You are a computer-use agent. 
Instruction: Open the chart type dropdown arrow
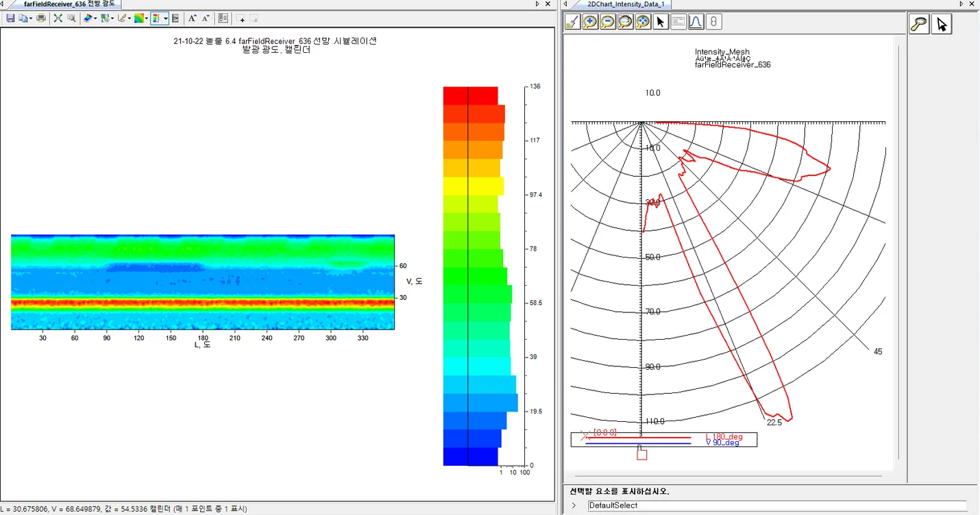point(96,18)
